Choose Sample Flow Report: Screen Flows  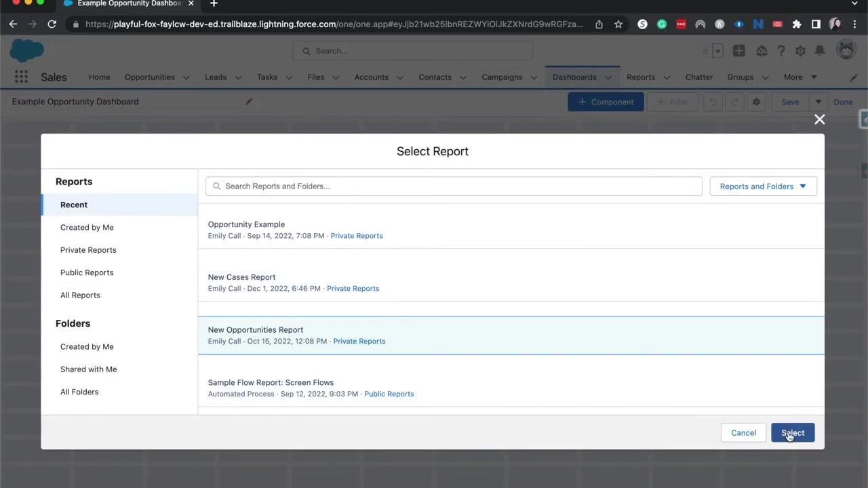pos(511,388)
